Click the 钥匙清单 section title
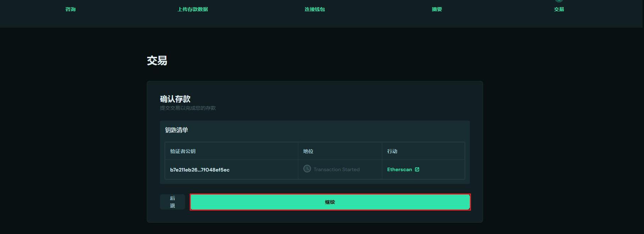 coord(176,130)
